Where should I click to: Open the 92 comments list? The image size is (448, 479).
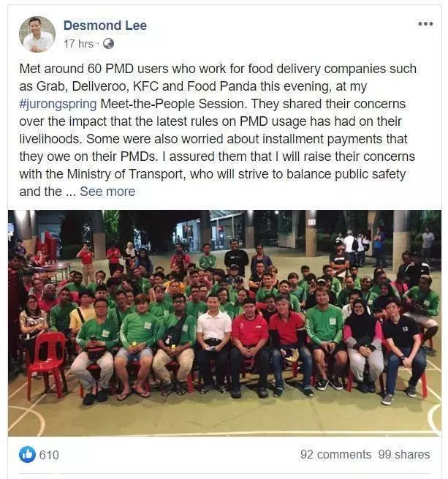335,455
